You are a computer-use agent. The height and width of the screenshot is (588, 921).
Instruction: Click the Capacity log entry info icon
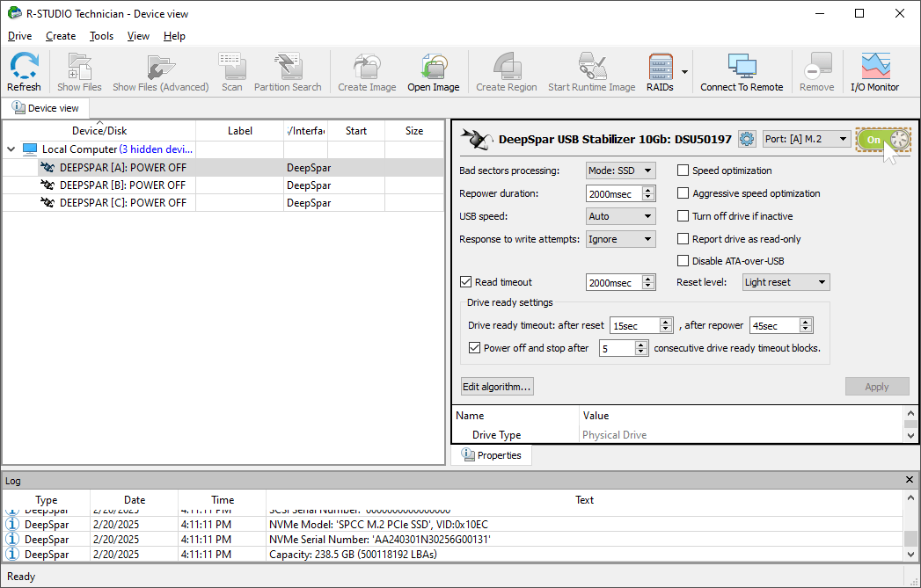click(x=12, y=554)
